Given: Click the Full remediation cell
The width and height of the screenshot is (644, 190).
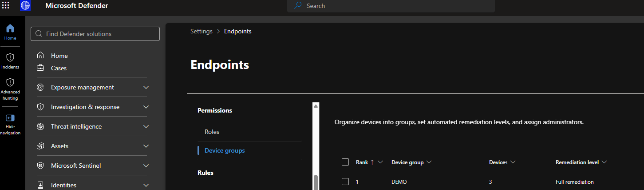Looking at the screenshot, I should [x=574, y=182].
